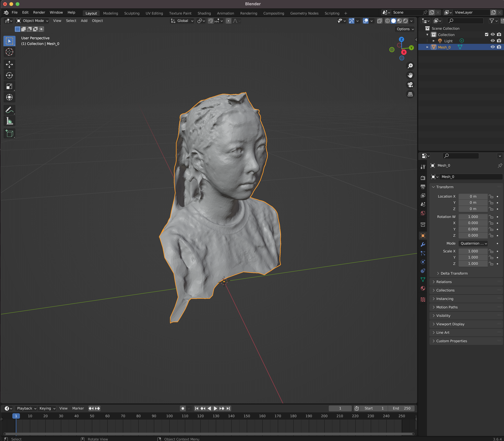
Task: Switch perspective/orthographic grid icon
Action: (x=410, y=94)
